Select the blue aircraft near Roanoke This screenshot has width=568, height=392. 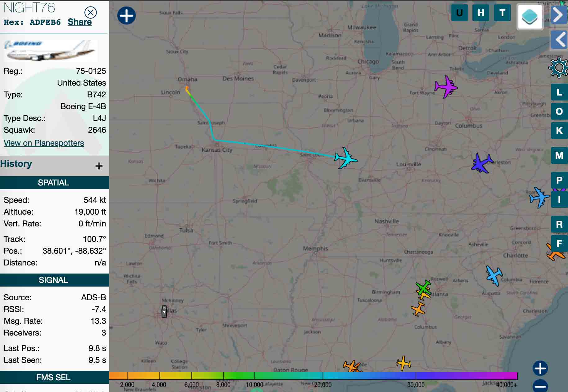539,197
